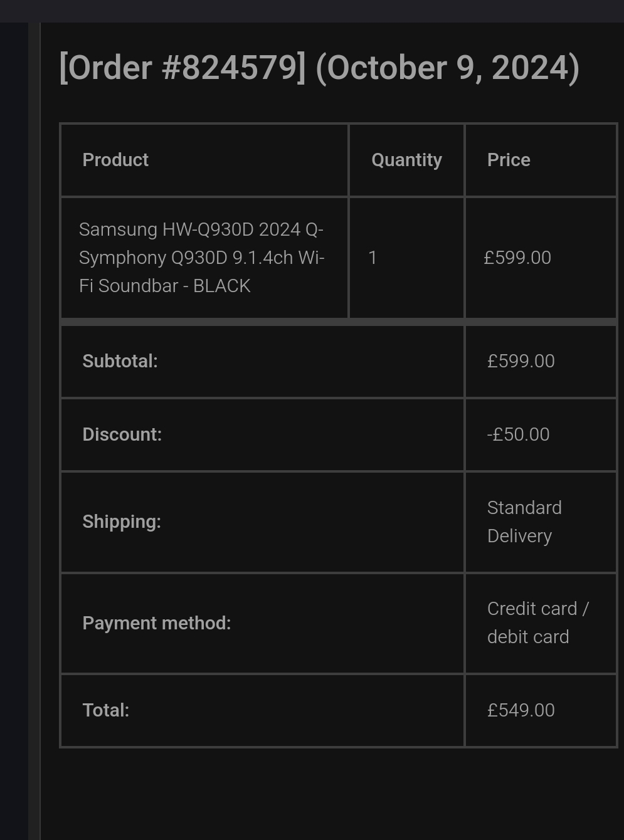Click the £599.00 product price cell
Image resolution: width=624 pixels, height=840 pixels.
pyautogui.click(x=517, y=258)
